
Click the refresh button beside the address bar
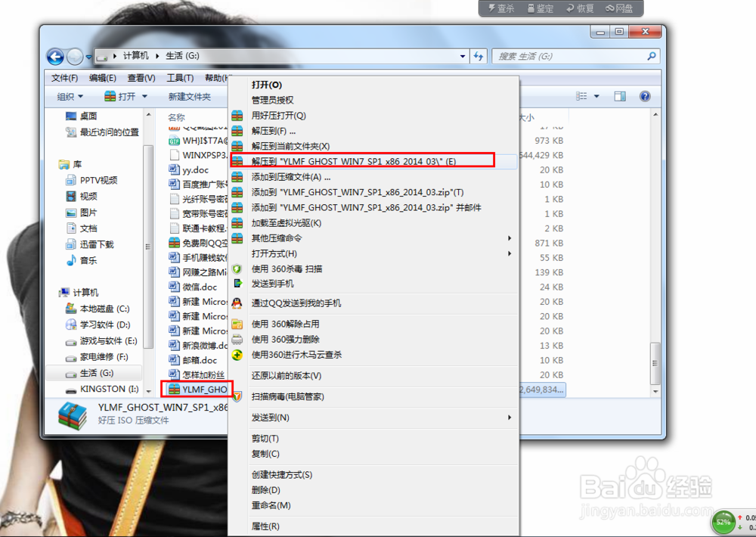tap(479, 56)
